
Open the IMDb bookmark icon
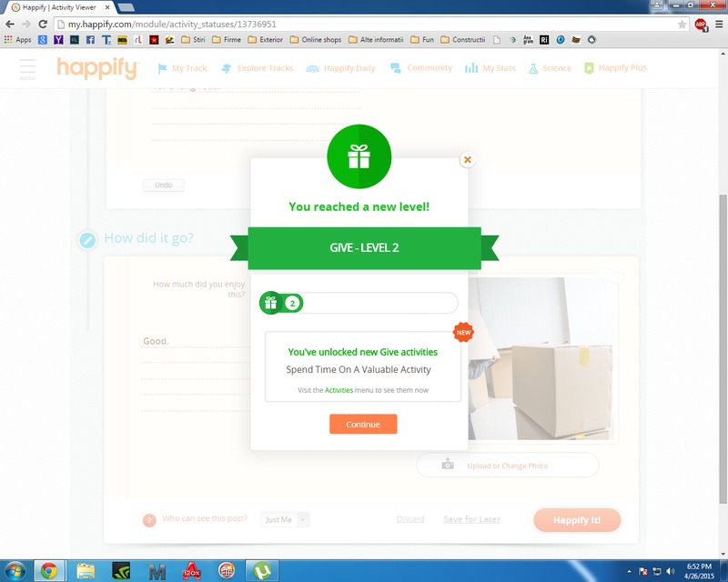(122, 40)
